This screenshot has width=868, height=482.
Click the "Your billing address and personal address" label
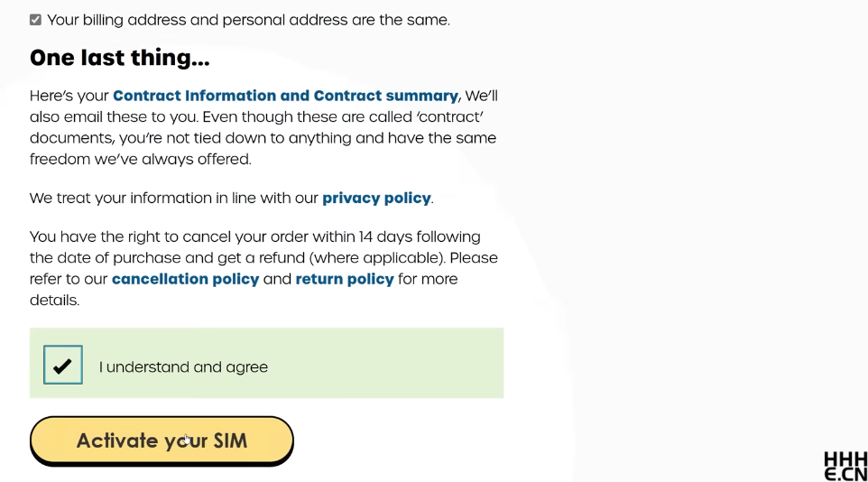(x=248, y=20)
